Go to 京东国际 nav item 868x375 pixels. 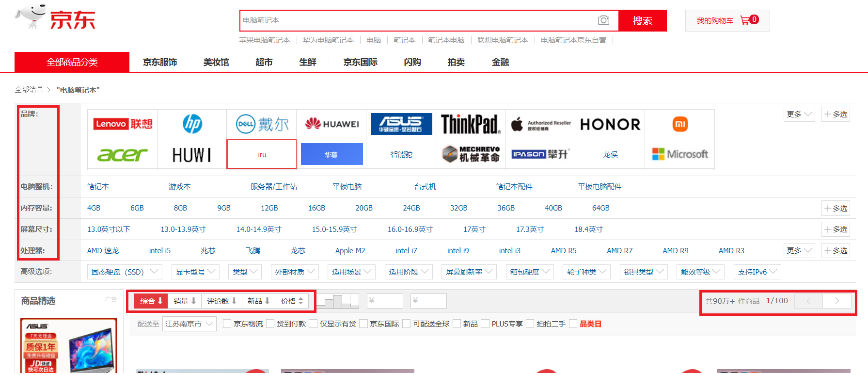[x=361, y=62]
